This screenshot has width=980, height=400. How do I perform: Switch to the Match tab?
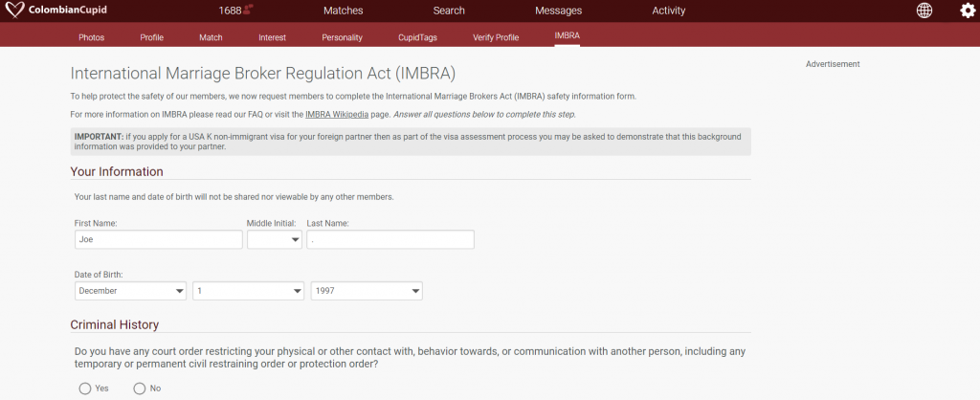point(211,37)
